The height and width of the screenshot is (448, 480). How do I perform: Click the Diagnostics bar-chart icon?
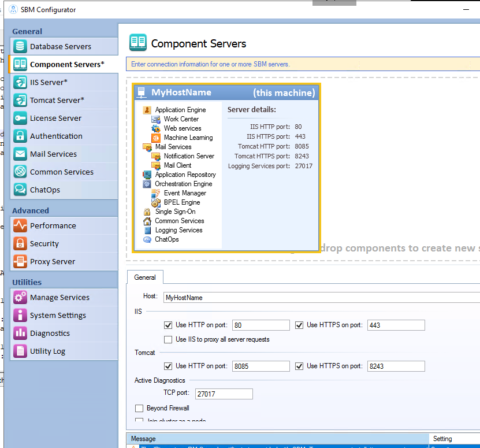tap(20, 333)
